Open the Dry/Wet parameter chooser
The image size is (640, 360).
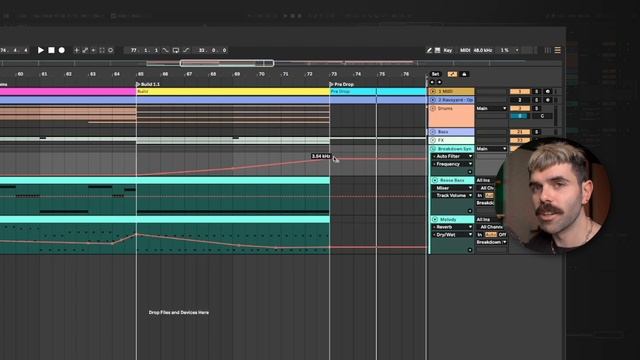(x=452, y=235)
